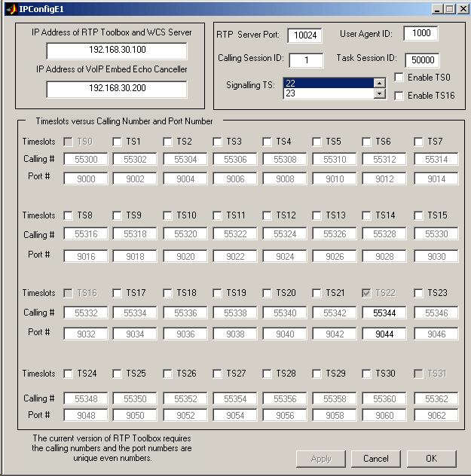
Task: Check the TS2 timeslot box
Action: coord(167,142)
